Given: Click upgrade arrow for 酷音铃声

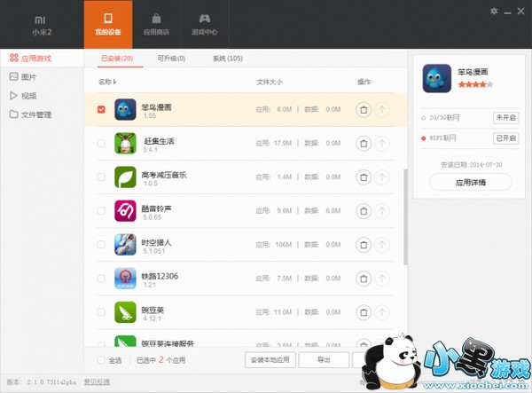Looking at the screenshot, I should (382, 211).
